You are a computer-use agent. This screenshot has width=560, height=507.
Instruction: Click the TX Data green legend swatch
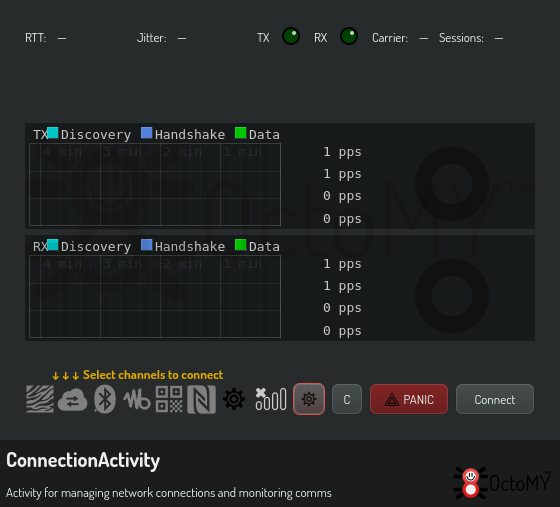(x=240, y=132)
